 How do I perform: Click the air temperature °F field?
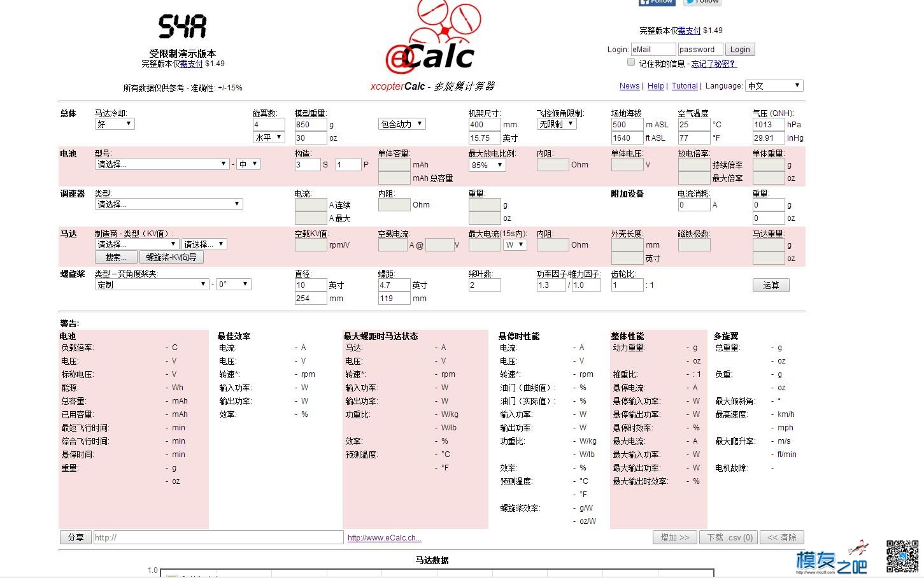[x=694, y=138]
